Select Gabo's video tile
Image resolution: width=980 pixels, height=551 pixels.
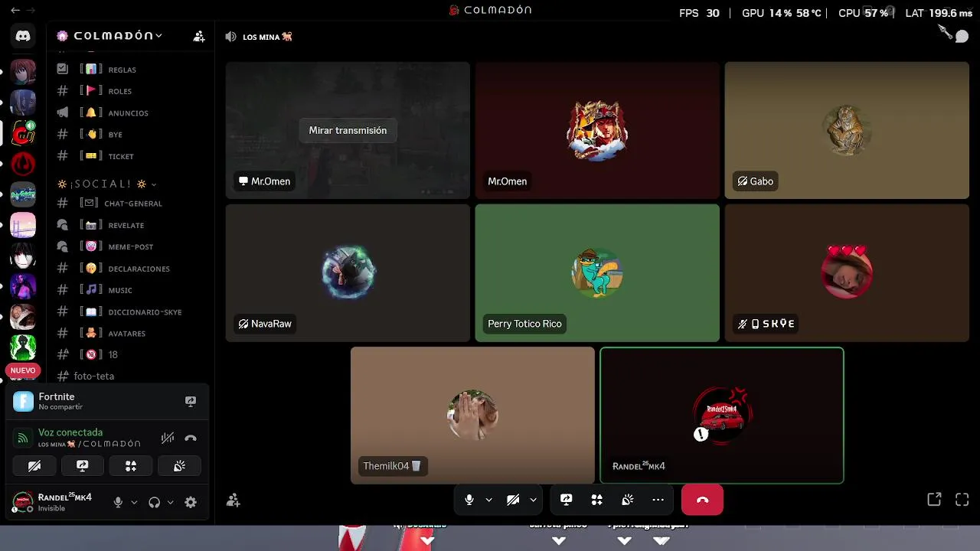(x=847, y=130)
